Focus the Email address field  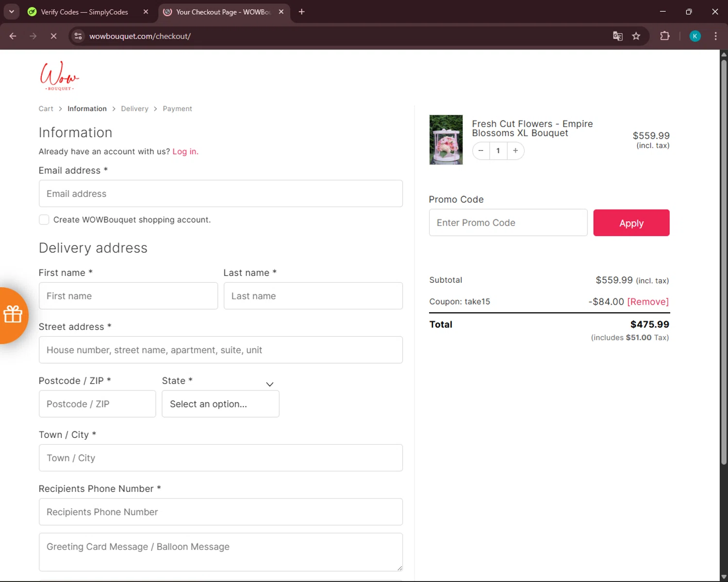coord(221,194)
